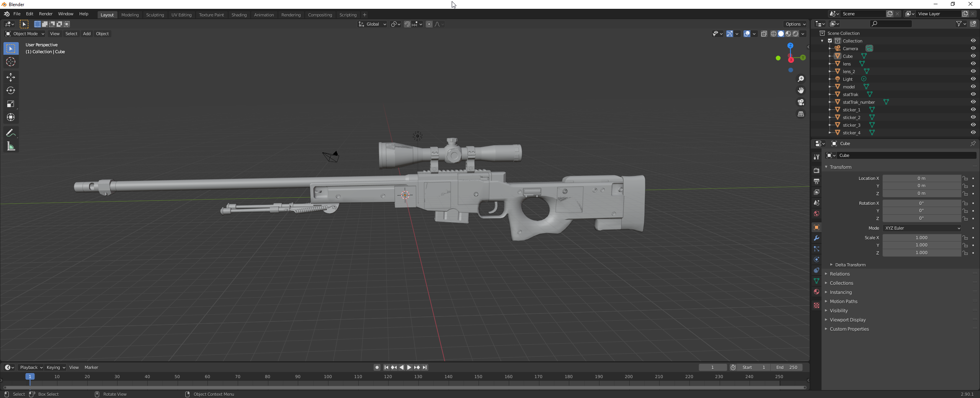Switch perspective/orthographic with the grid icon
Viewport: 980px width, 398px height.
point(800,114)
